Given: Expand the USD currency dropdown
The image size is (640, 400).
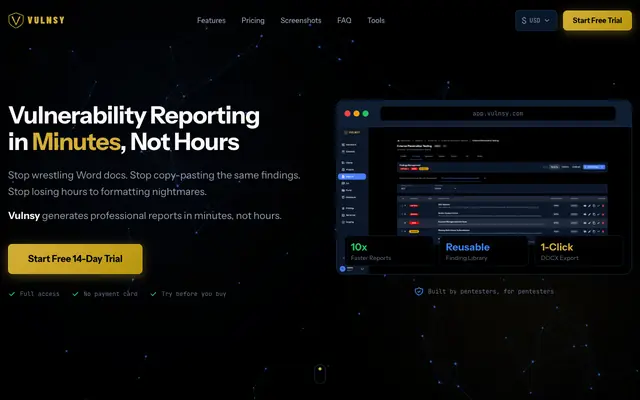Looking at the screenshot, I should [x=536, y=20].
